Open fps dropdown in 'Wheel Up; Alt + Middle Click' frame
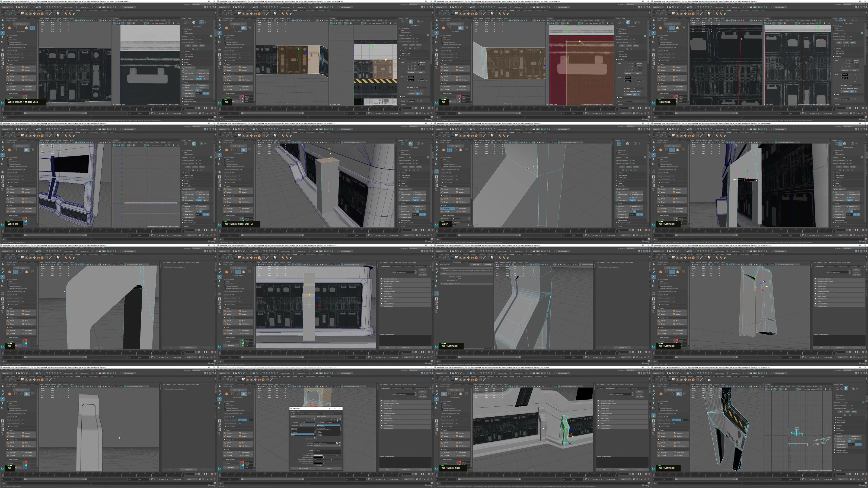 tap(192, 113)
